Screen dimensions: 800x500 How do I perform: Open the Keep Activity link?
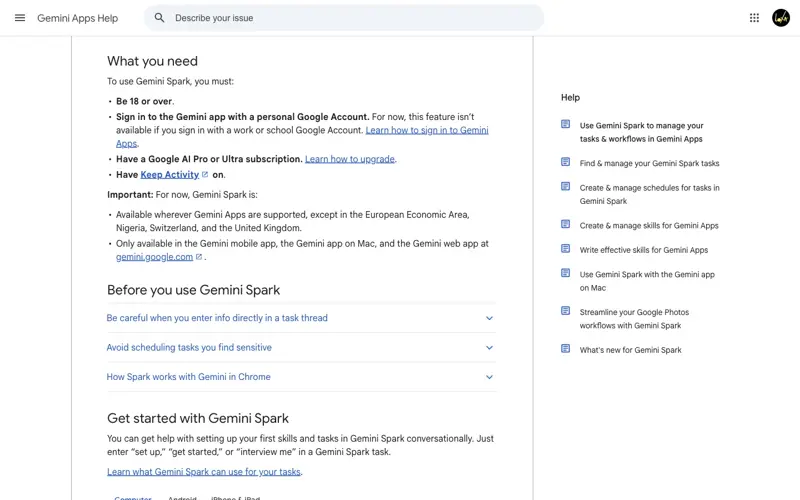pos(169,174)
